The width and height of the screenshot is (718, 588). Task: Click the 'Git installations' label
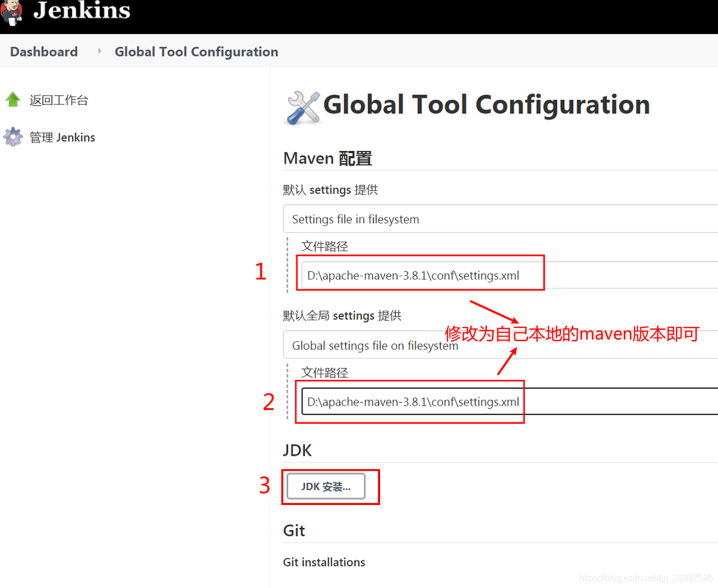coord(324,562)
